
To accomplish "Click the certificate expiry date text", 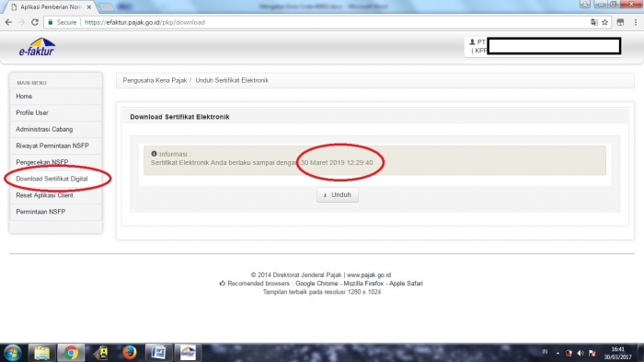I will click(337, 162).
